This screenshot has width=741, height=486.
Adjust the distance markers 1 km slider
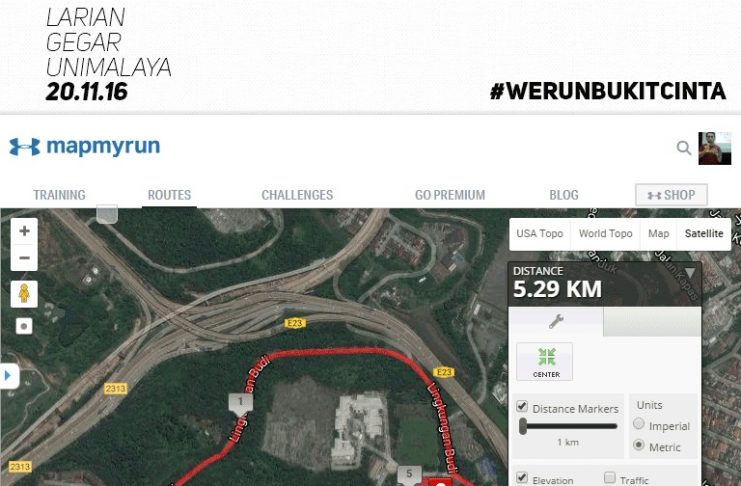click(523, 426)
